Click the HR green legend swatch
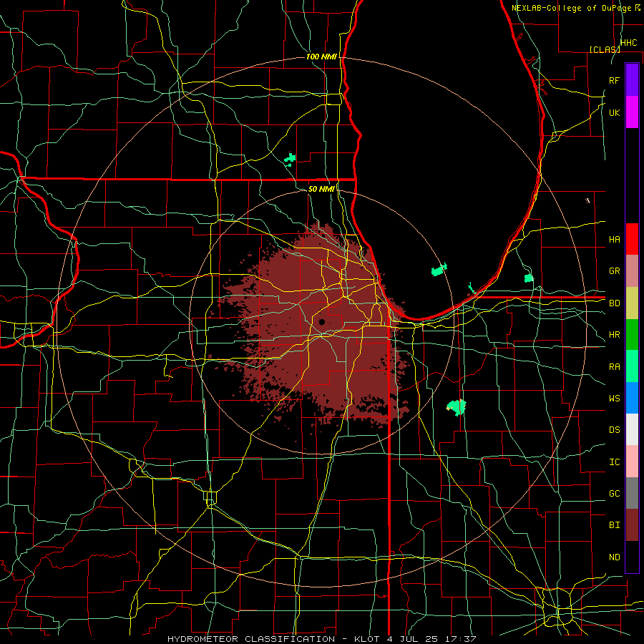The height and width of the screenshot is (644, 644). pyautogui.click(x=632, y=334)
